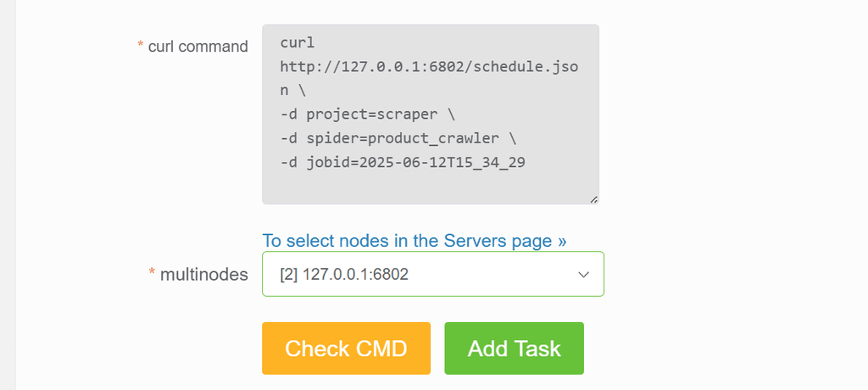Click the first word curl in textarea
Viewport: 868px width, 390px height.
[298, 42]
